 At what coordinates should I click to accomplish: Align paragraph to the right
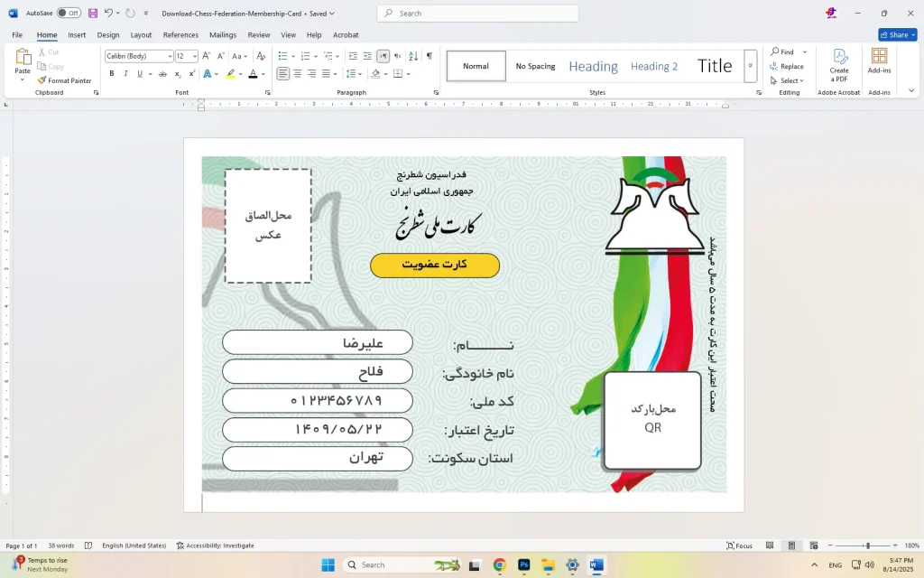tap(311, 74)
